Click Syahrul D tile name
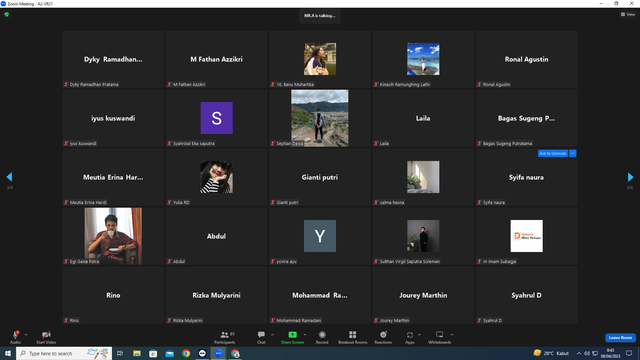 click(526, 295)
